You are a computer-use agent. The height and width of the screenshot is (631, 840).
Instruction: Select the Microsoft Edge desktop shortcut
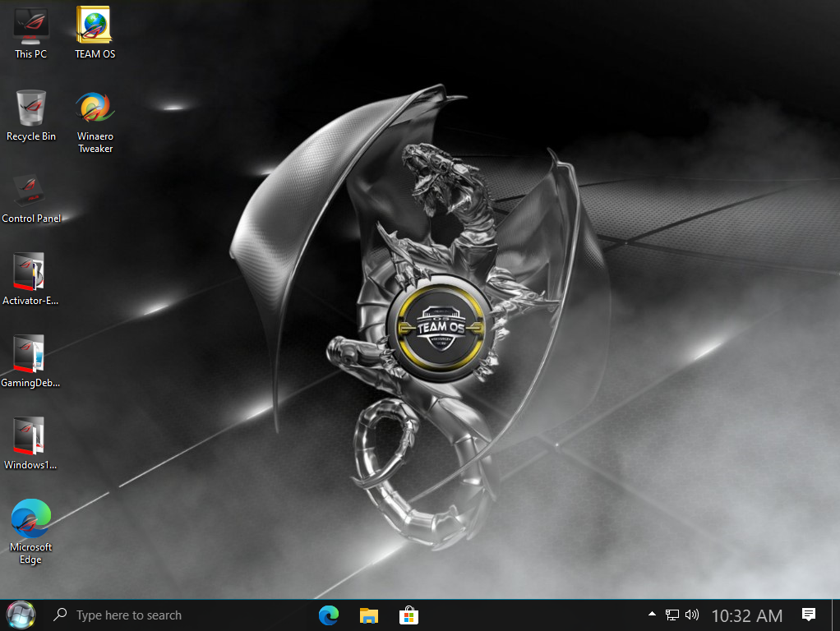point(30,532)
